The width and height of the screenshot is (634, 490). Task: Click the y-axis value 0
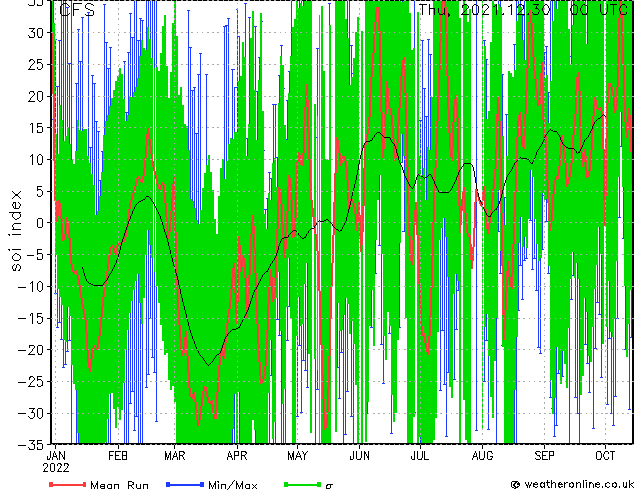(40, 223)
